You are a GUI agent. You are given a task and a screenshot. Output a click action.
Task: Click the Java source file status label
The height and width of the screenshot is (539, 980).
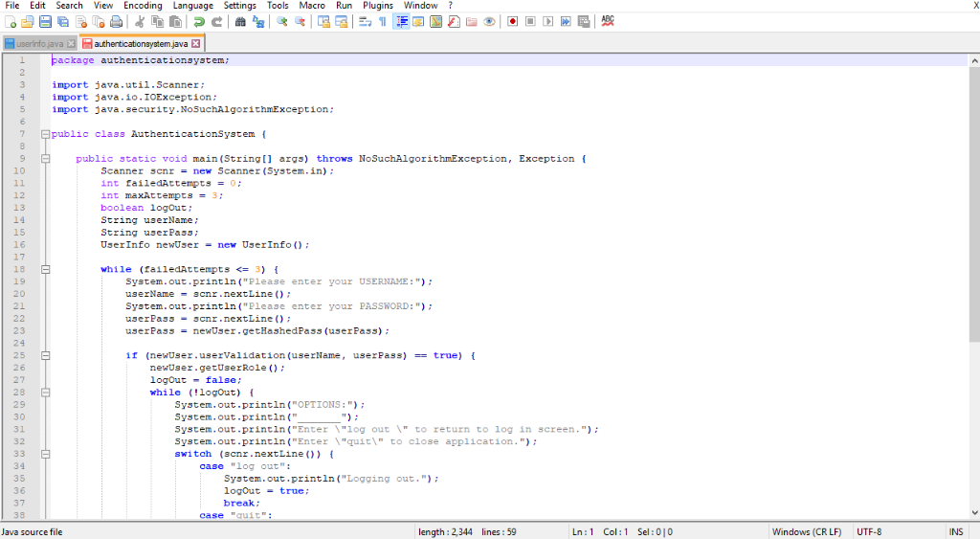pos(32,532)
